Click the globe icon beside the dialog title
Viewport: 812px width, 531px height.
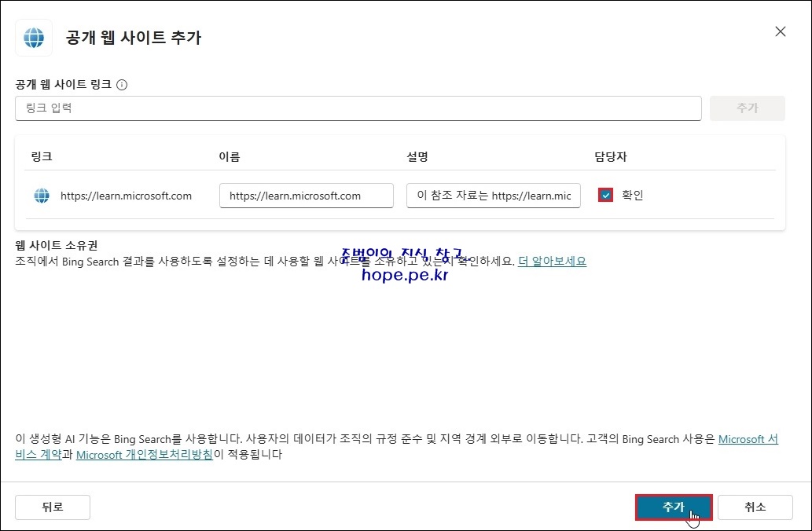(x=34, y=37)
